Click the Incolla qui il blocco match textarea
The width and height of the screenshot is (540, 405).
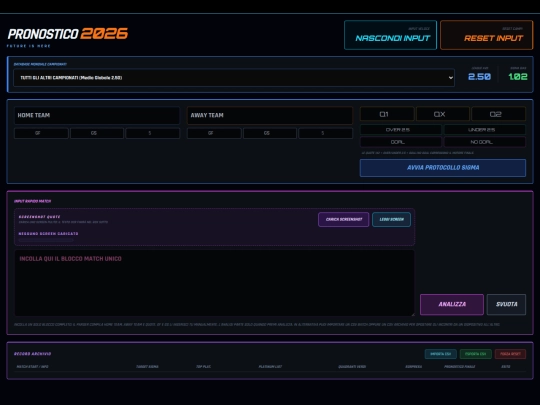tap(214, 283)
